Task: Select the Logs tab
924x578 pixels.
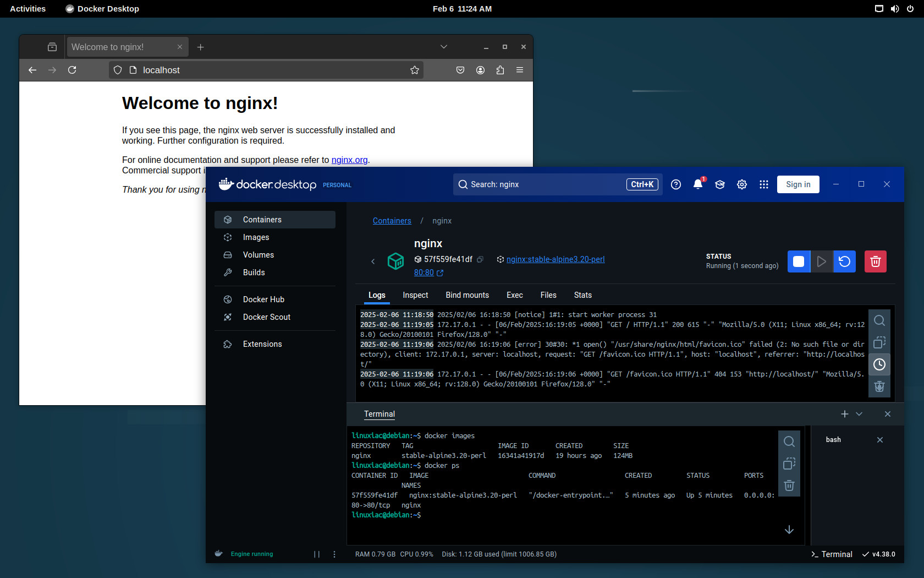Action: click(x=377, y=295)
